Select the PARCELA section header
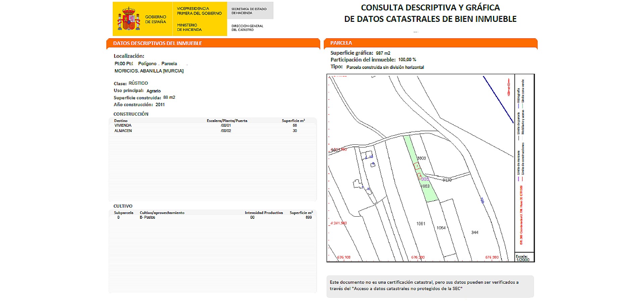Image resolution: width=644 pixels, height=306 pixels. pos(341,43)
